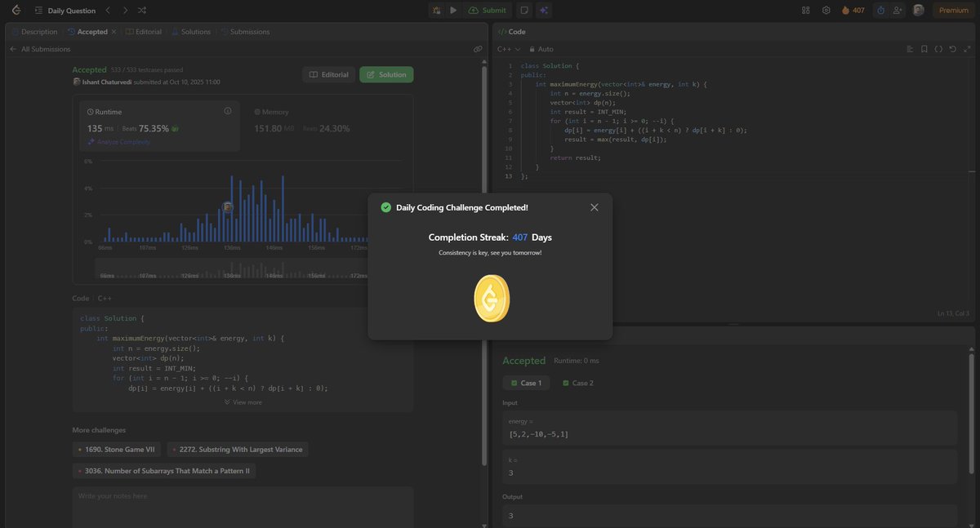
Task: Click the bookmark icon in editor toolbar
Action: point(924,49)
